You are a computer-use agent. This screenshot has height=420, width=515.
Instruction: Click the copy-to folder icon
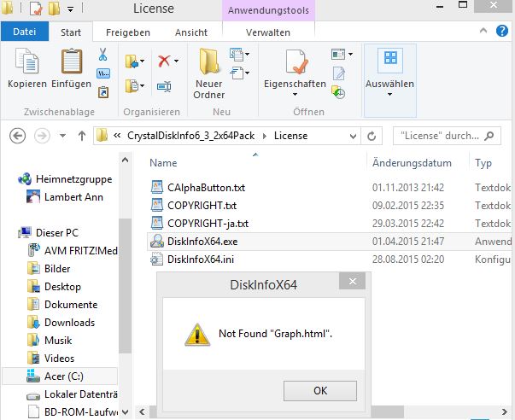pos(132,86)
